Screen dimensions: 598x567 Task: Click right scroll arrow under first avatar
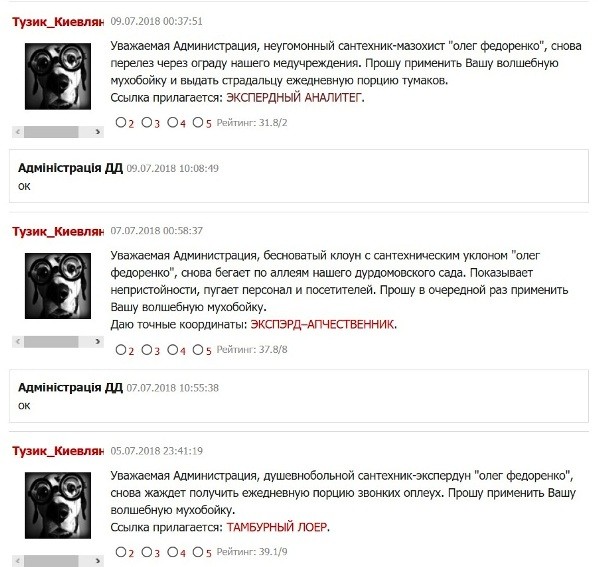(98, 132)
